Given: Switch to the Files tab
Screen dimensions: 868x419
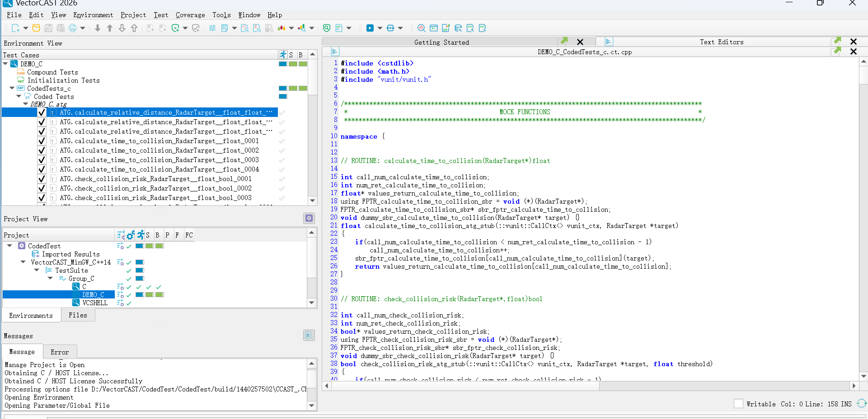Looking at the screenshot, I should pyautogui.click(x=78, y=315).
